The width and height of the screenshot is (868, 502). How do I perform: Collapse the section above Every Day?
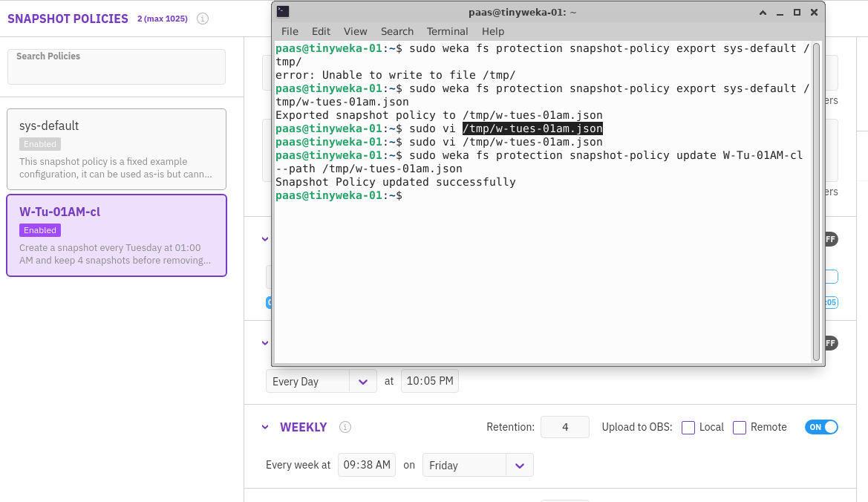click(265, 343)
